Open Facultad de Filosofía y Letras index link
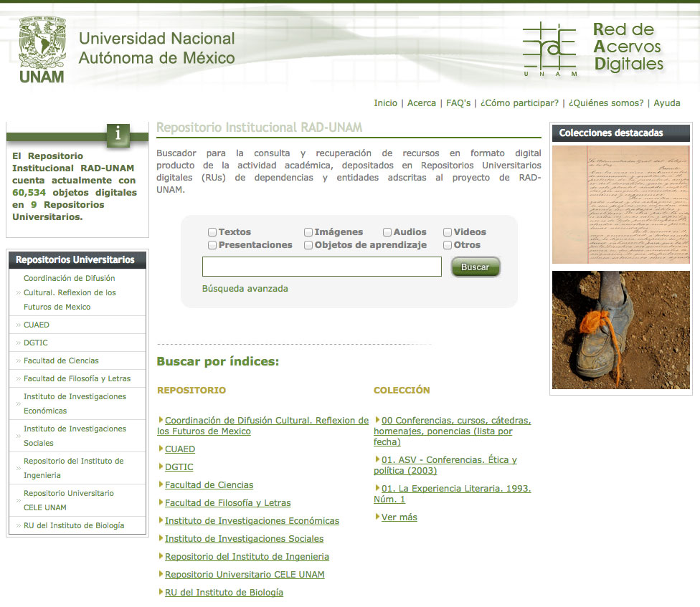The height and width of the screenshot is (607, 700). (227, 502)
